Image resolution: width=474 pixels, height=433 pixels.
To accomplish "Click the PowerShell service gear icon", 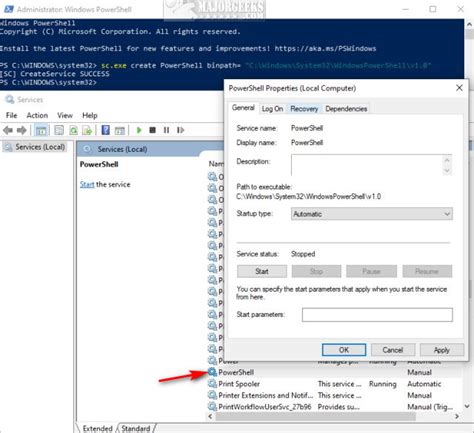I will point(212,372).
